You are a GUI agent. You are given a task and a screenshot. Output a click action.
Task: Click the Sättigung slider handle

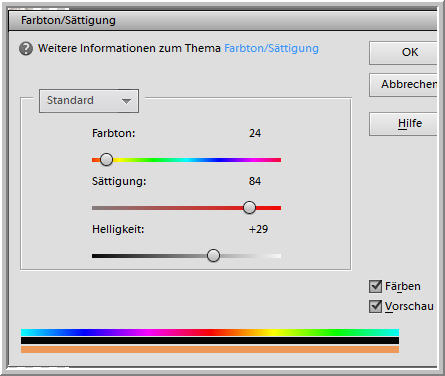(x=249, y=208)
